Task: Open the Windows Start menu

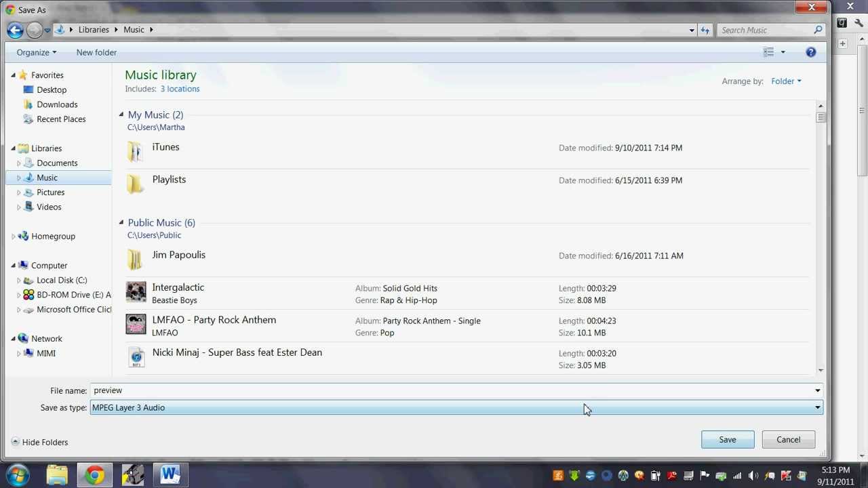Action: click(18, 475)
